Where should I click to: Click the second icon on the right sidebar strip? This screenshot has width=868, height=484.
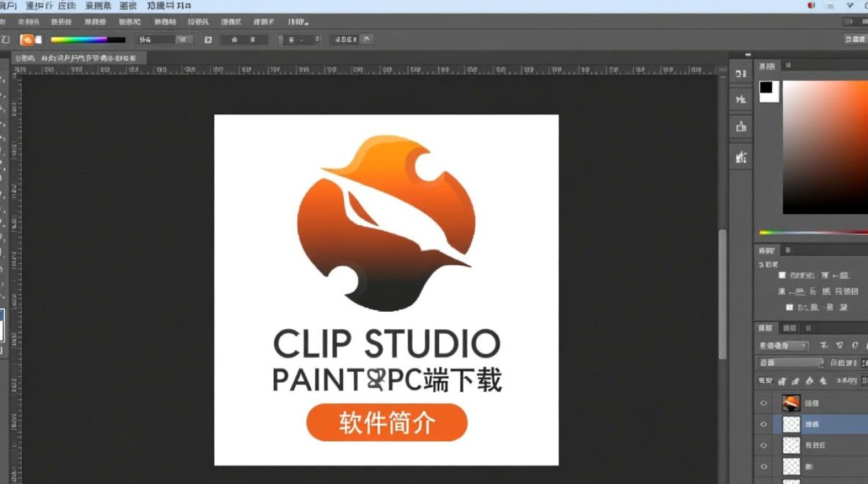coord(741,97)
